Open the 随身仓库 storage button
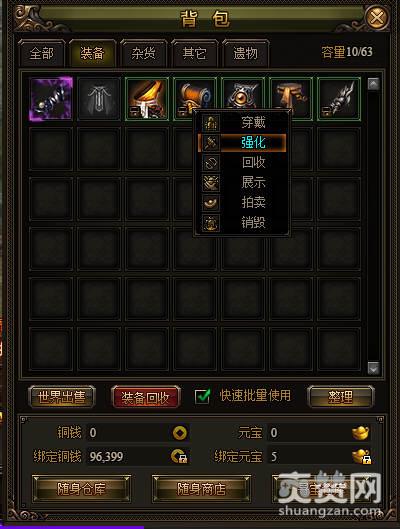Screen dimensions: 400x529 [x=81, y=489]
